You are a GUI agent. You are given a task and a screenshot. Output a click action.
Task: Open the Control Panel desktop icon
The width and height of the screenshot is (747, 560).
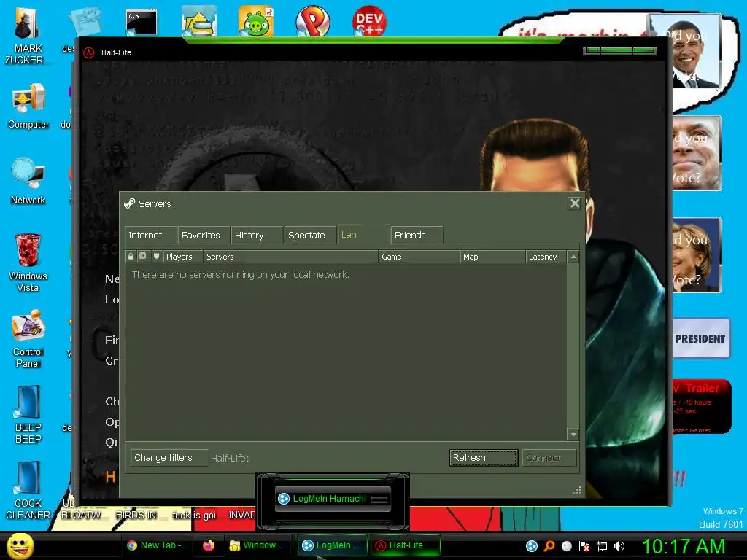tap(28, 338)
